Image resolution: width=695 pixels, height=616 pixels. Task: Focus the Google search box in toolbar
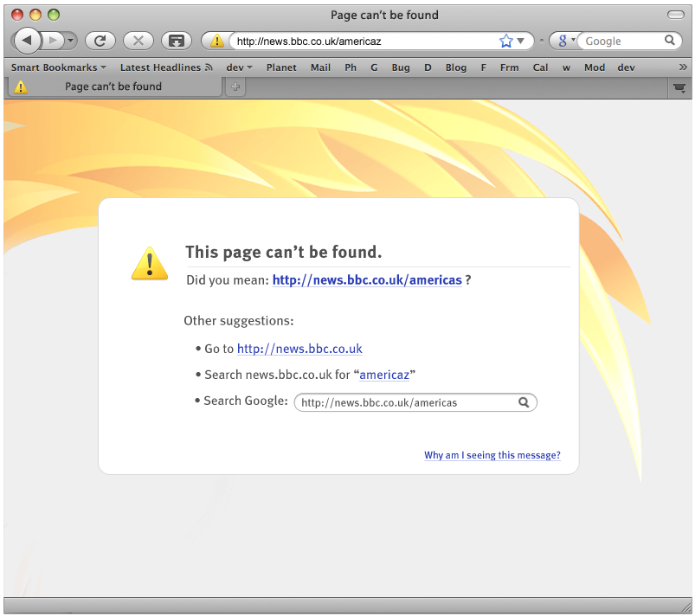pos(621,42)
